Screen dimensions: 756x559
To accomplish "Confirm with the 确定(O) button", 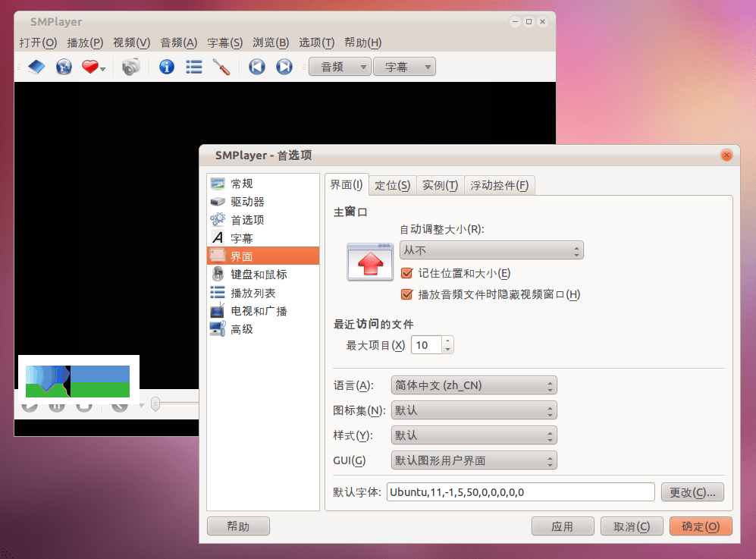I will click(701, 526).
